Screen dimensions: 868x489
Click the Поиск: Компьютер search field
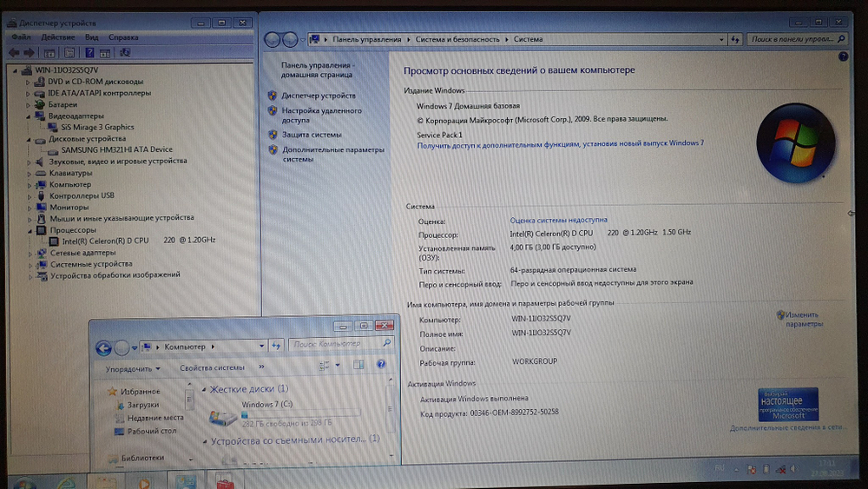[x=340, y=344]
